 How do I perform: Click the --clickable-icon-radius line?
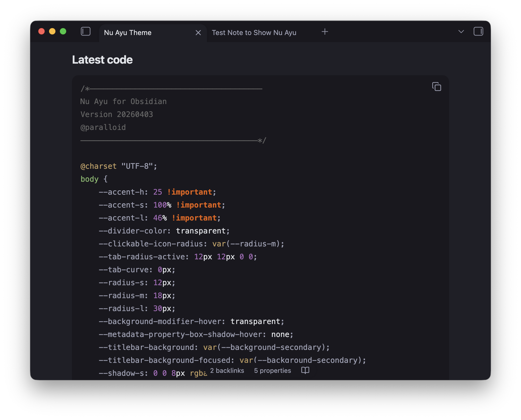(192, 244)
